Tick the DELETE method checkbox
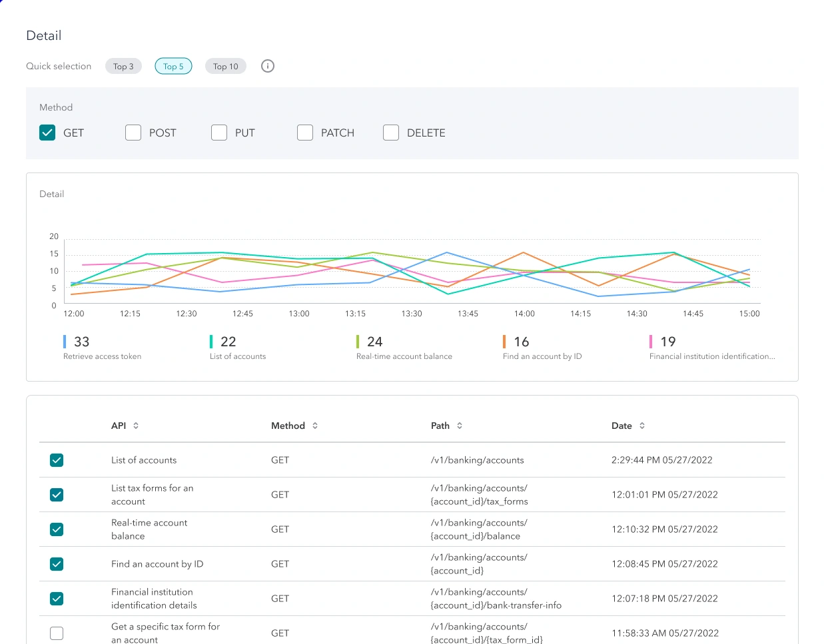824x644 pixels. pyautogui.click(x=391, y=133)
